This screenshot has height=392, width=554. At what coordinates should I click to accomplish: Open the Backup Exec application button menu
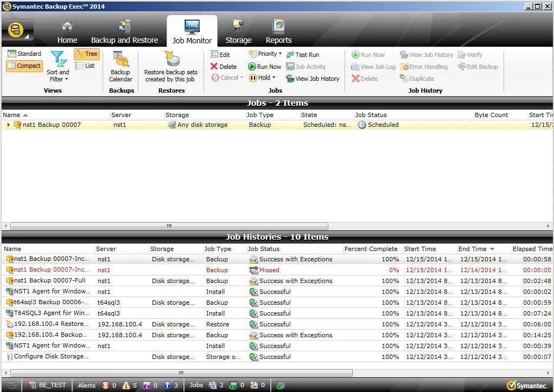(17, 30)
